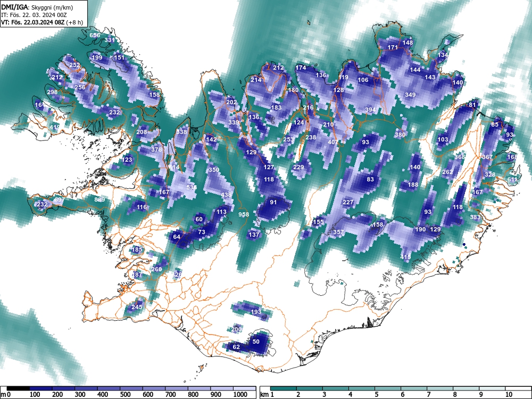Click the visibility value 174 on the map
The image size is (532, 399).
(x=301, y=68)
